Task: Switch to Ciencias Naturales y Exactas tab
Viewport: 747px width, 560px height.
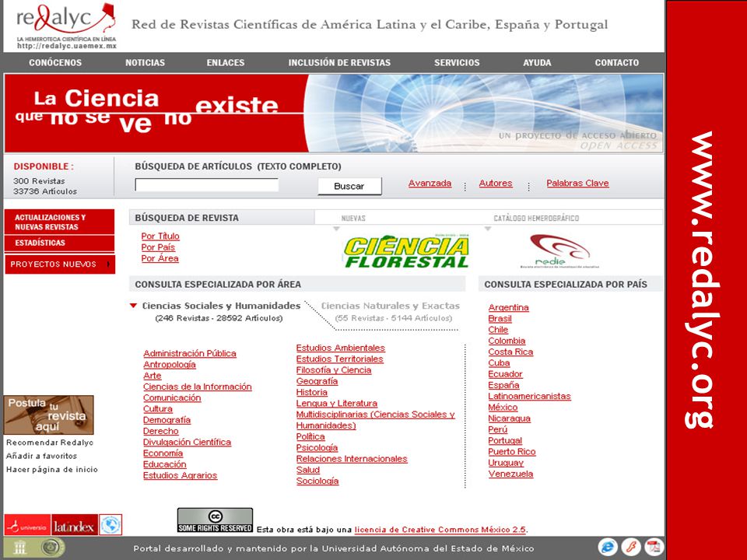Action: click(391, 306)
